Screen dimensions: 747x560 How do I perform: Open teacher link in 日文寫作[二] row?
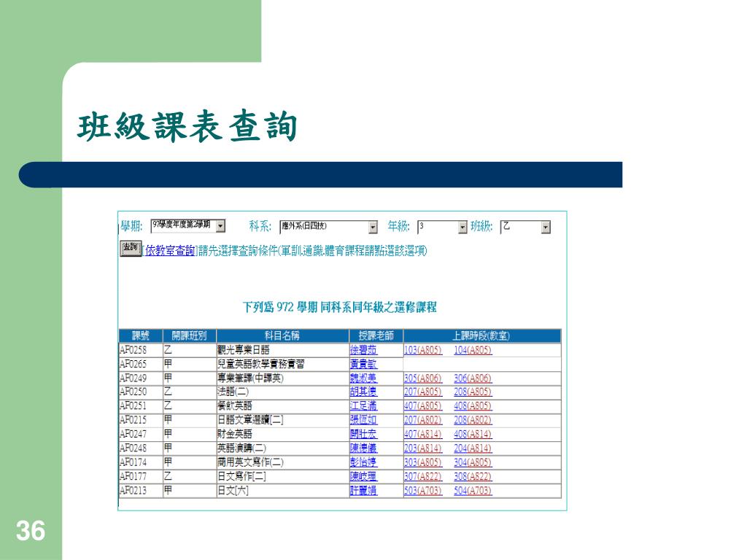(x=363, y=476)
